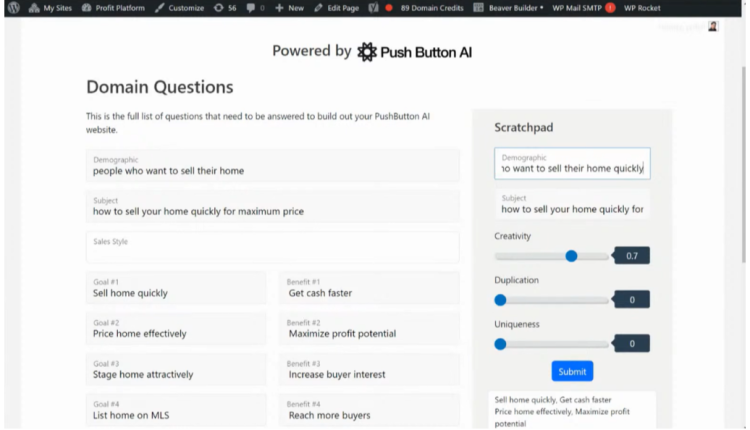The height and width of the screenshot is (430, 750).
Task: Open WP Mail SMTP menu item
Action: (584, 7)
